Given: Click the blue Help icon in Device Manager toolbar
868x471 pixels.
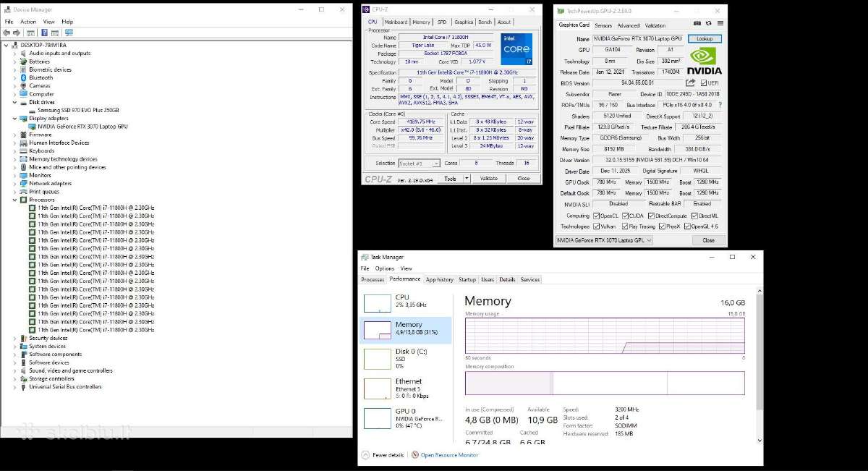Looking at the screenshot, I should pos(44,33).
